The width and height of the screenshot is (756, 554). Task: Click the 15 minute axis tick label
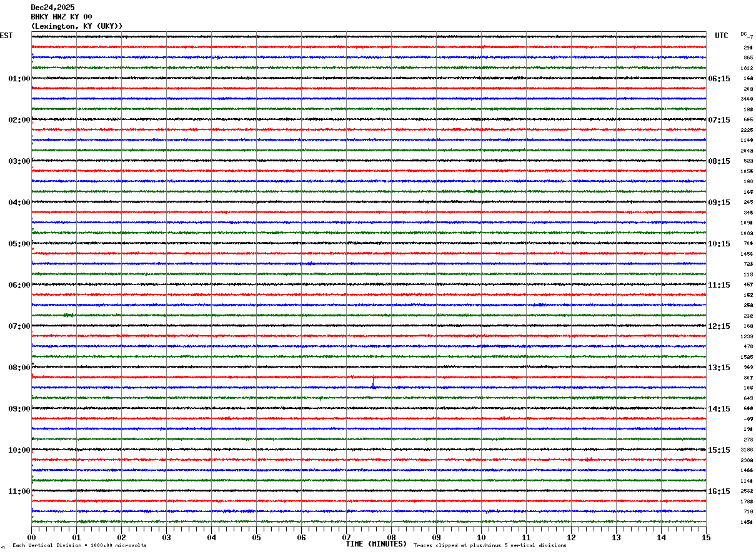point(706,537)
